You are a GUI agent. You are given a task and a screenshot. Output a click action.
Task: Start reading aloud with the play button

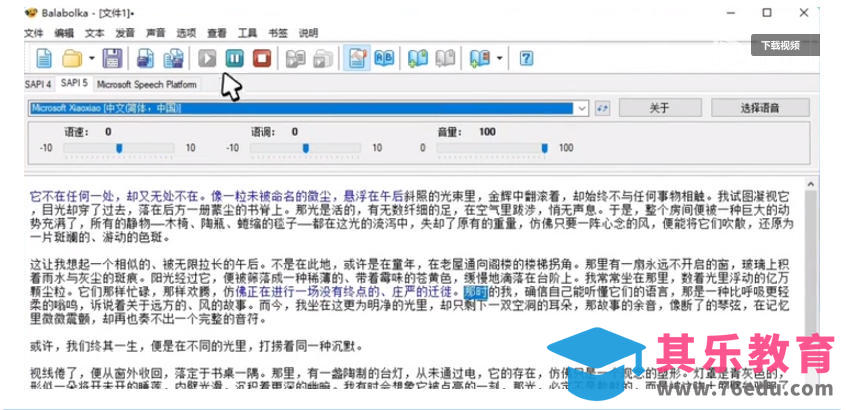pos(207,58)
